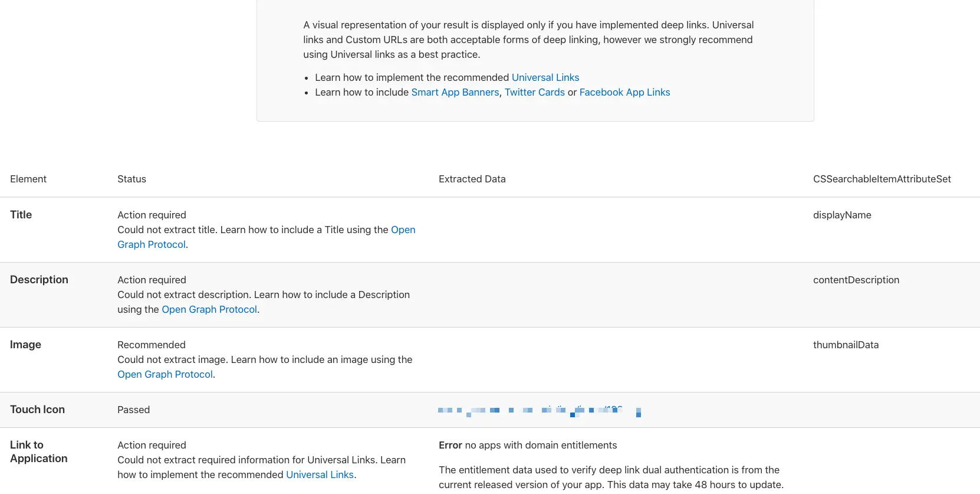
Task: Click Universal Links in Link to Application row
Action: click(320, 475)
